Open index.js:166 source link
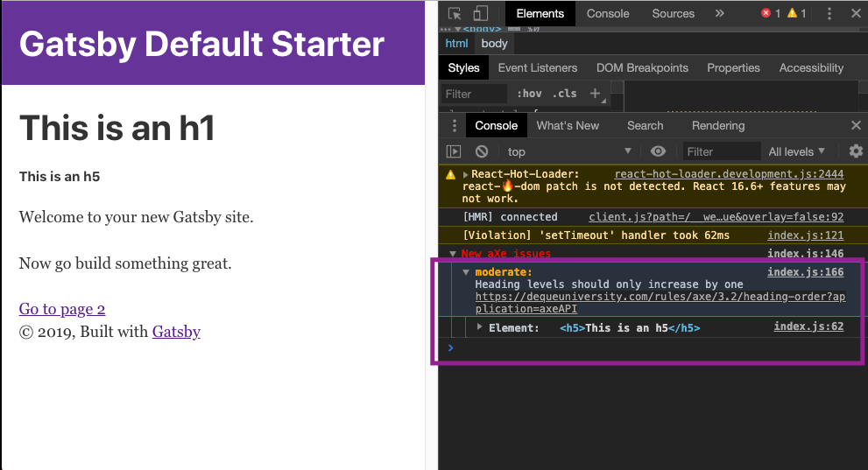 [806, 271]
